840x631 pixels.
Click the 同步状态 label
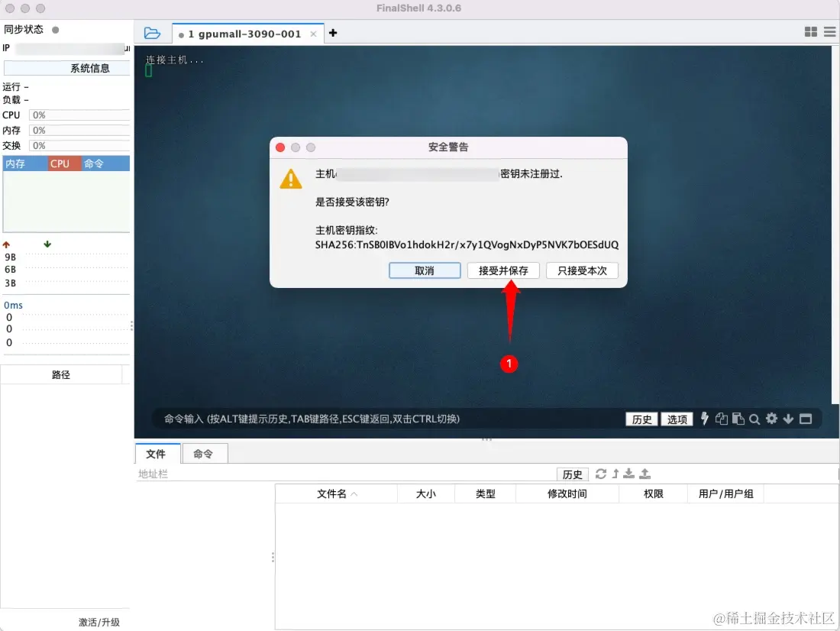click(x=24, y=30)
